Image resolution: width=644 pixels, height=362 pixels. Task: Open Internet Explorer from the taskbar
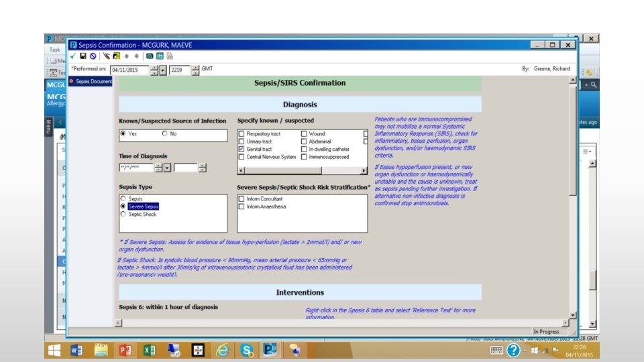point(223,350)
